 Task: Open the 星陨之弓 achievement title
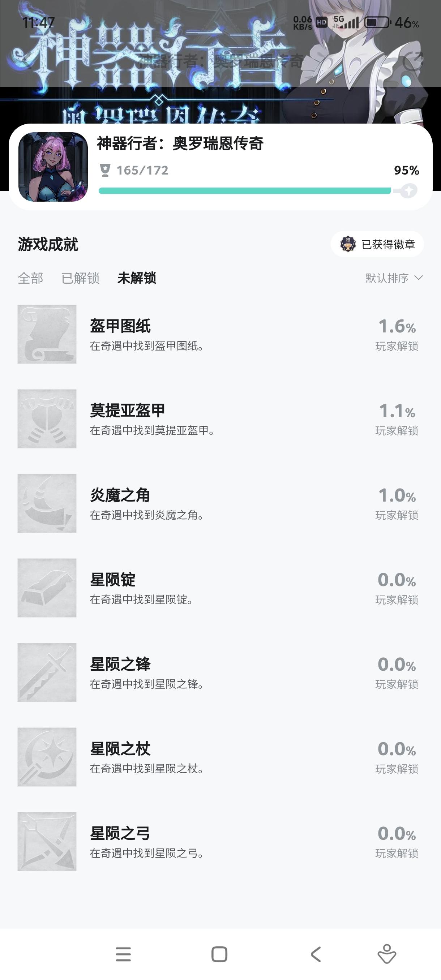point(120,833)
